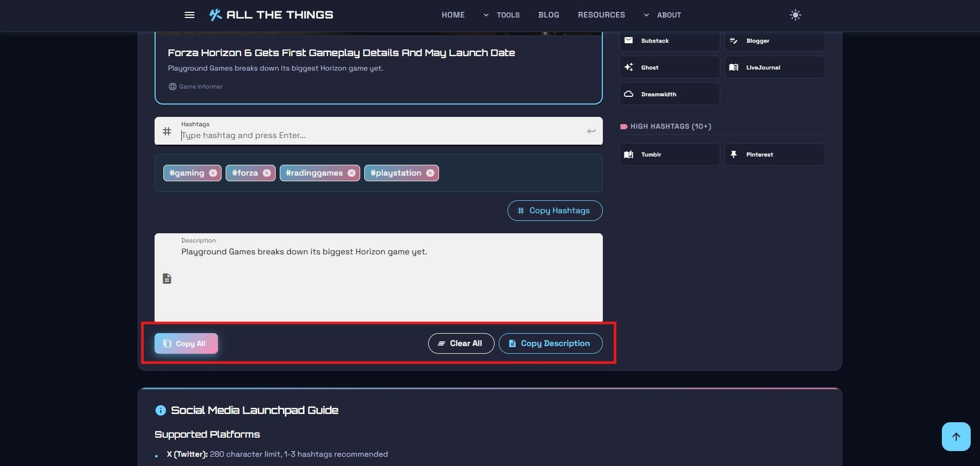Viewport: 980px width, 466px height.
Task: Select the Ghost platform
Action: [668, 67]
